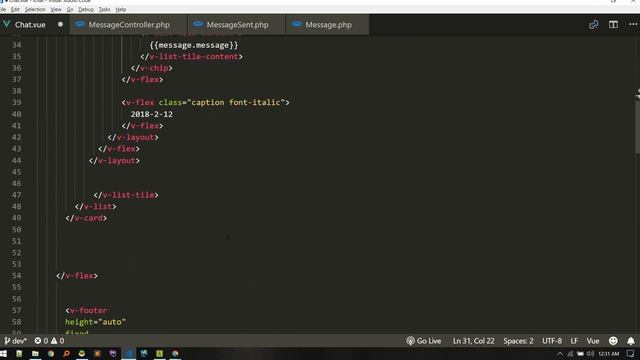Show hidden system tray icons
Viewport: 640px width, 360px height.
pos(560,354)
